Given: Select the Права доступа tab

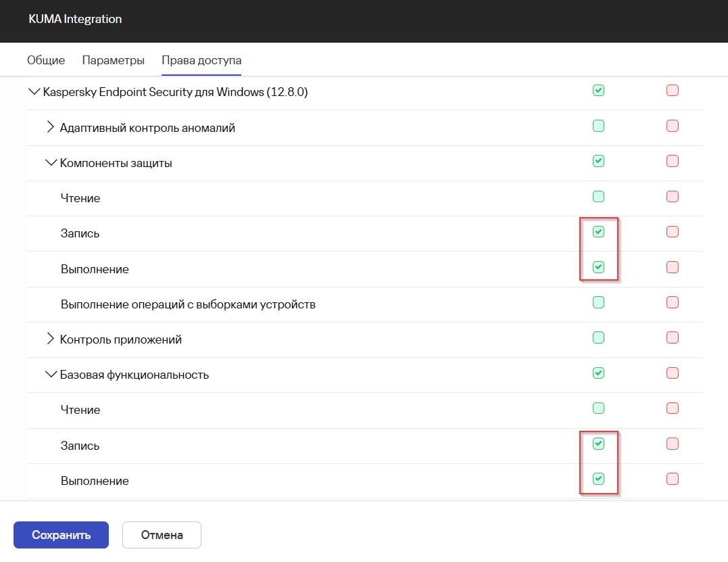Looking at the screenshot, I should 201,60.
